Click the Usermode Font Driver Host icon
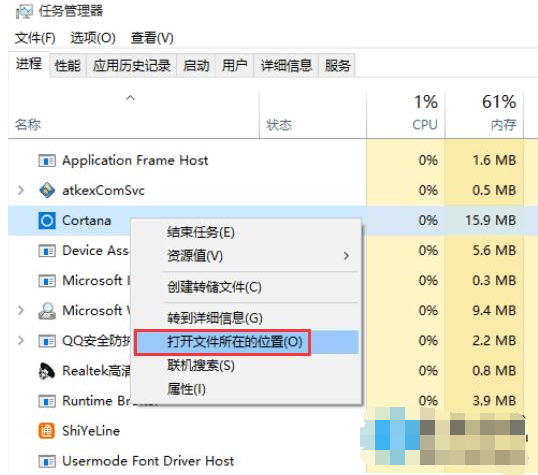 47,461
